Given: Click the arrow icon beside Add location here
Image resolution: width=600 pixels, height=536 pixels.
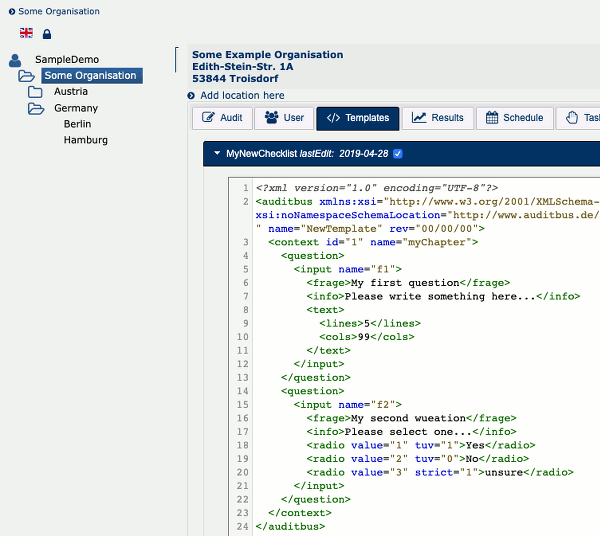Looking at the screenshot, I should (191, 96).
